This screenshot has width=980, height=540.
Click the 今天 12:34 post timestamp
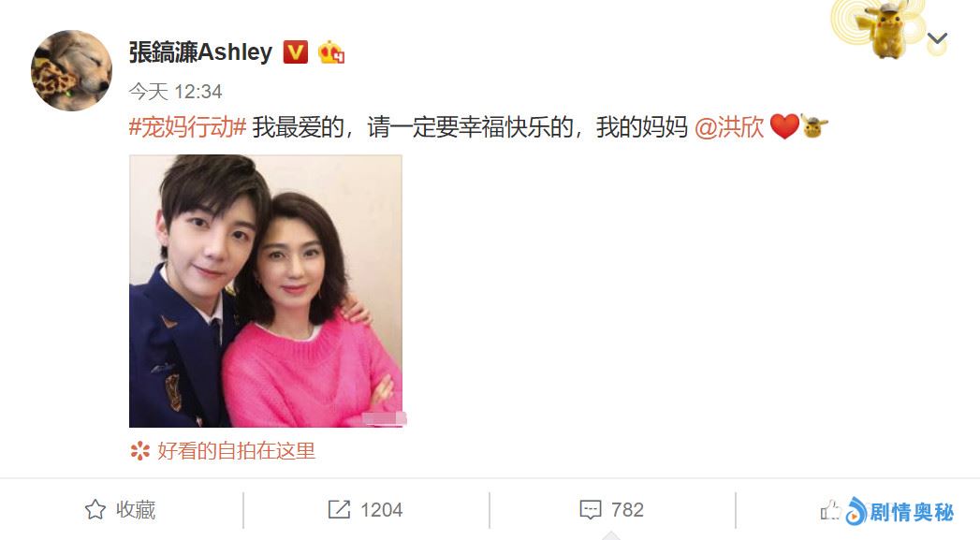pyautogui.click(x=176, y=92)
